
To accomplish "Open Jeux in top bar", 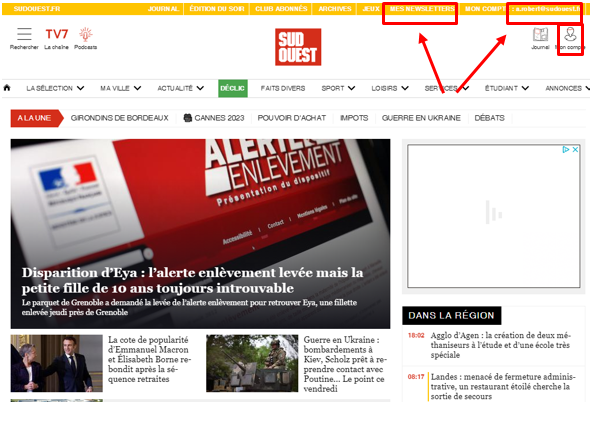I will coord(371,9).
